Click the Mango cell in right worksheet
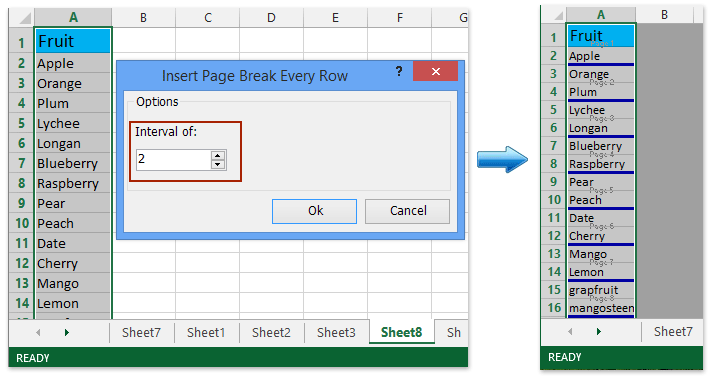The image size is (709, 377). [x=601, y=254]
